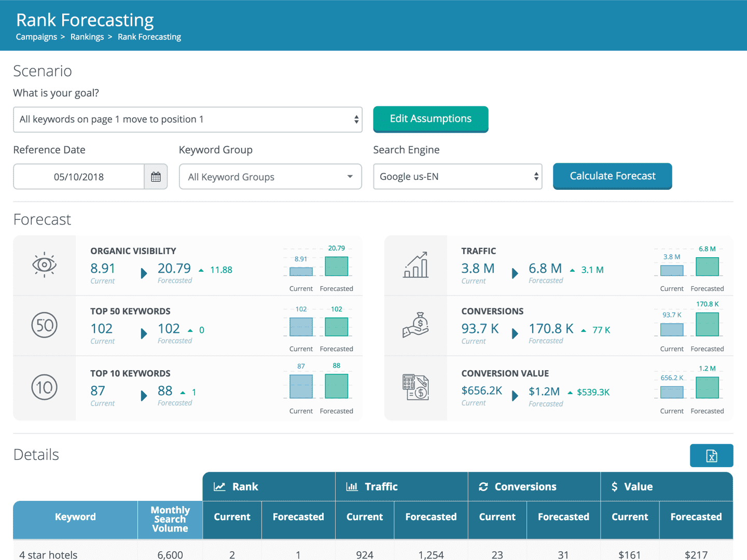Click the Conversions money bag icon
The image size is (747, 560).
tap(416, 326)
